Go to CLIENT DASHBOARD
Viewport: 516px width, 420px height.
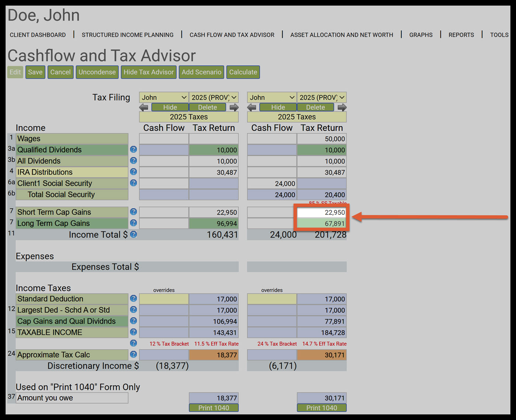38,35
